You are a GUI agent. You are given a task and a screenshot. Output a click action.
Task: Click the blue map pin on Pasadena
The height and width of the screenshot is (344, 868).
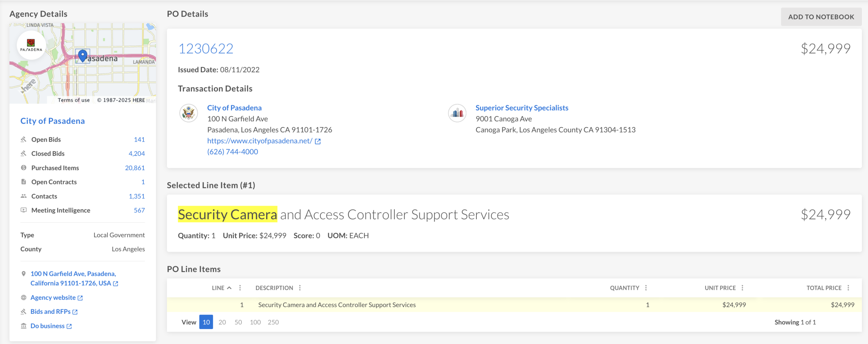pos(82,56)
